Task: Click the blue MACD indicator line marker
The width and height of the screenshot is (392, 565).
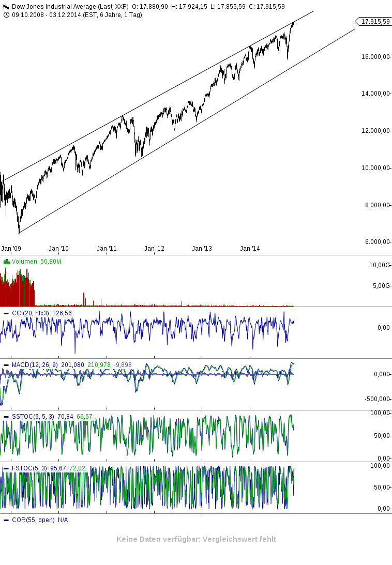Action: 6,365
